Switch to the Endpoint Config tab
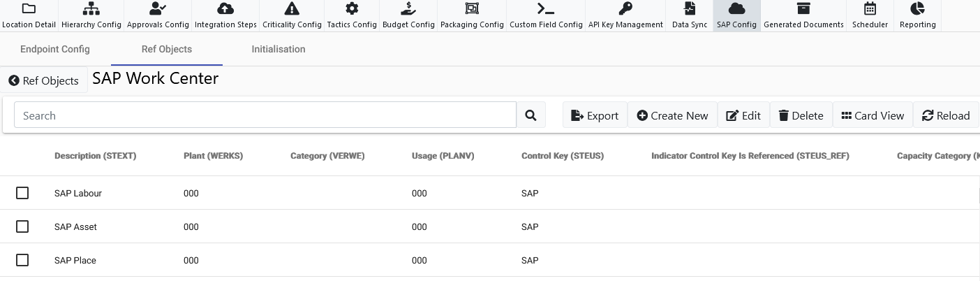The height and width of the screenshot is (281, 980). (55, 50)
